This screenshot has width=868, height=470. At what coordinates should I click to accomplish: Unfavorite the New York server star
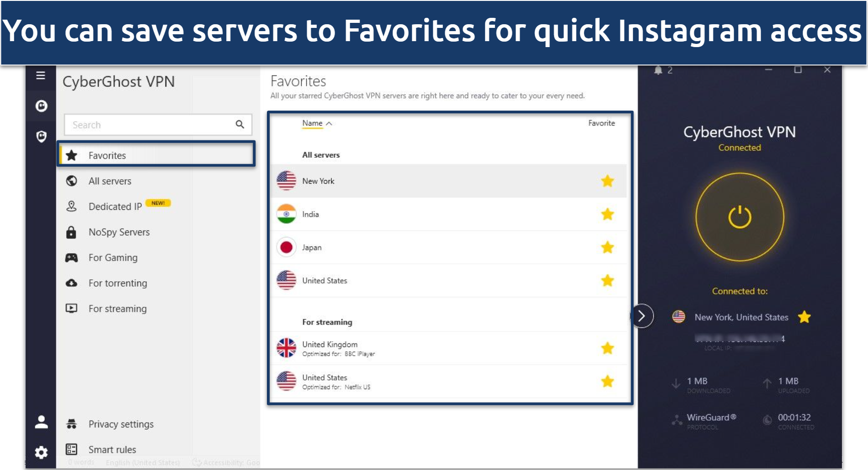[607, 181]
